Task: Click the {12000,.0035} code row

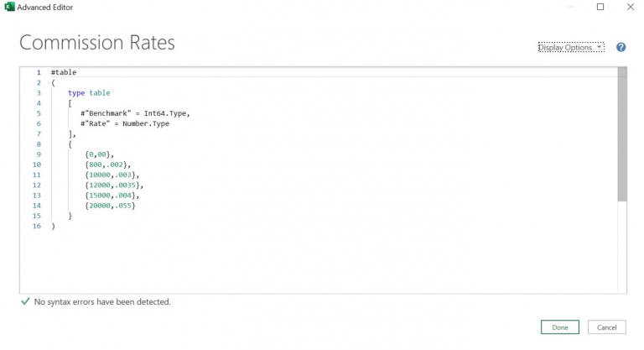Action: (114, 185)
